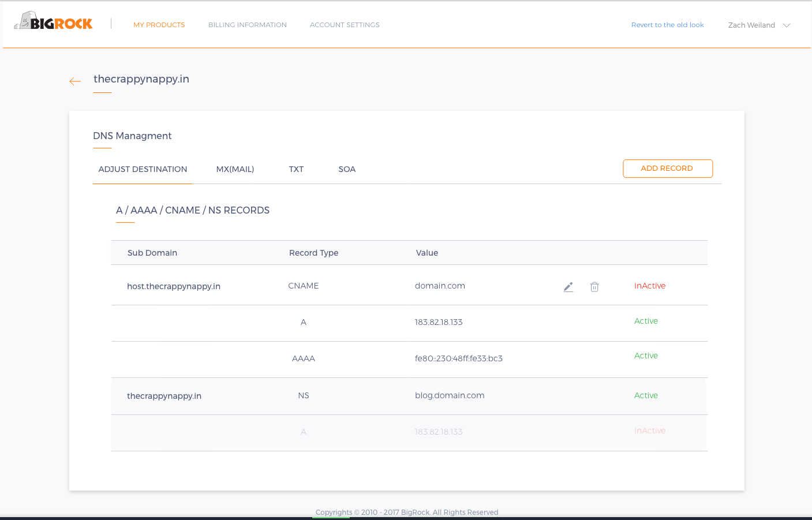Select the blog.domain.com value cell
This screenshot has height=520, width=812.
450,395
